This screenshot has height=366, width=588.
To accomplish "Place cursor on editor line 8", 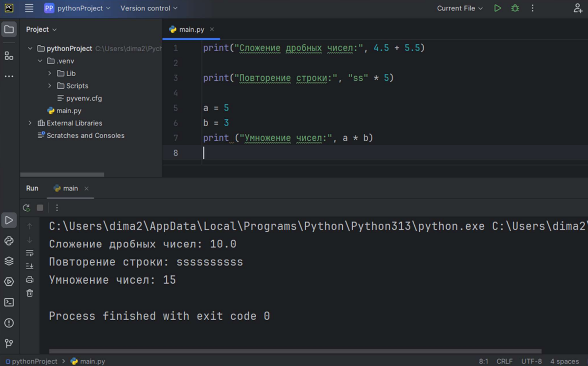I will pyautogui.click(x=375, y=153).
